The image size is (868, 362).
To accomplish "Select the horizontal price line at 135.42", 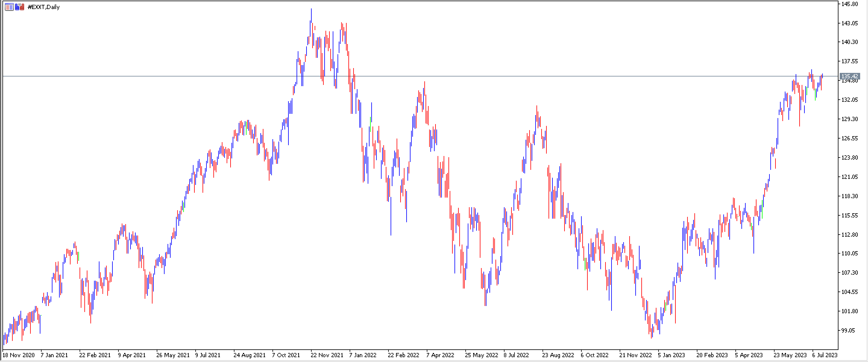I will coord(420,76).
